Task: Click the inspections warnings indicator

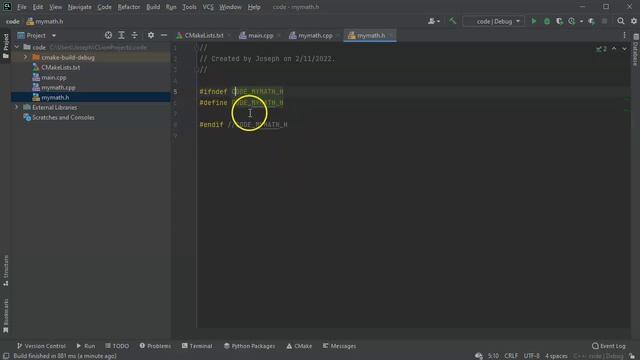Action: pyautogui.click(x=601, y=49)
